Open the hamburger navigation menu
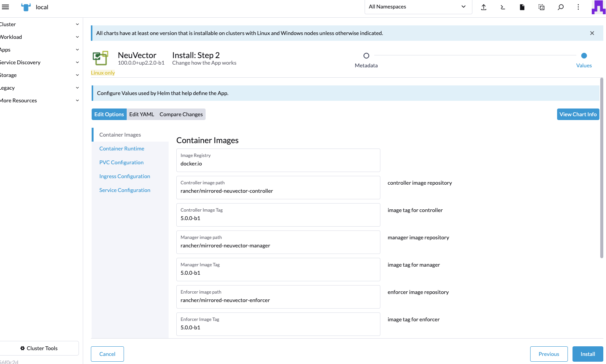Viewport: 606px width, 364px height. [x=5, y=7]
